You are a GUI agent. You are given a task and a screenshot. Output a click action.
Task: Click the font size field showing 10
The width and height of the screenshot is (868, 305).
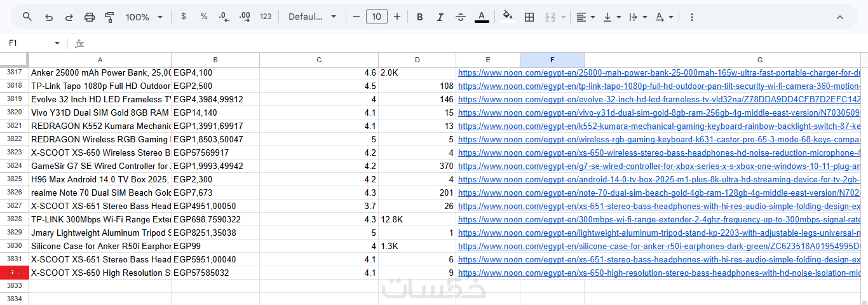coord(377,17)
